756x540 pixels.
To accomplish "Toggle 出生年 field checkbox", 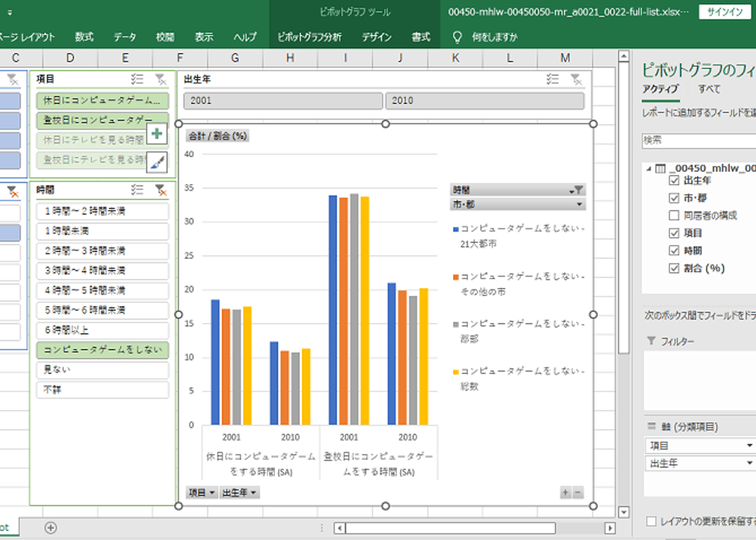I will 674,181.
